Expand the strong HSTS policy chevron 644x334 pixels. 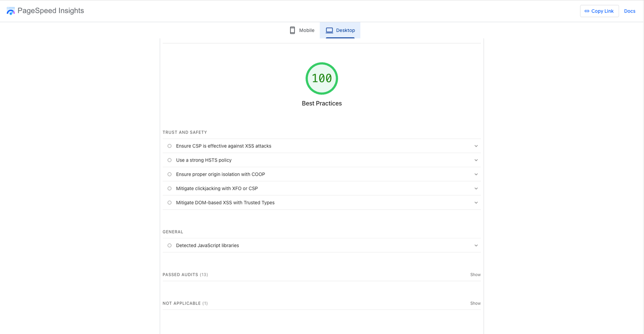coord(476,160)
